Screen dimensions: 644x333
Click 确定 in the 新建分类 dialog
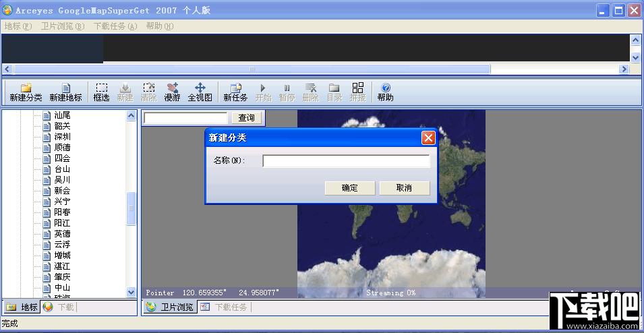pyautogui.click(x=349, y=188)
